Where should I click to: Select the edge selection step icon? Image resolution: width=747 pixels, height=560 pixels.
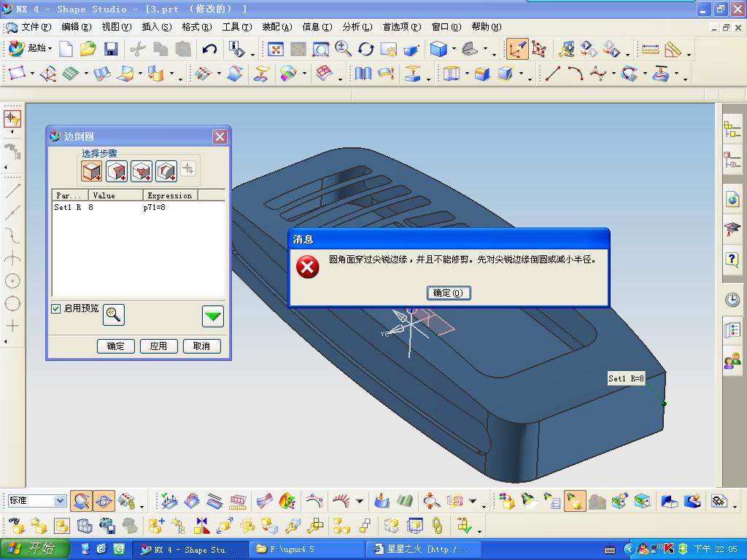point(91,171)
